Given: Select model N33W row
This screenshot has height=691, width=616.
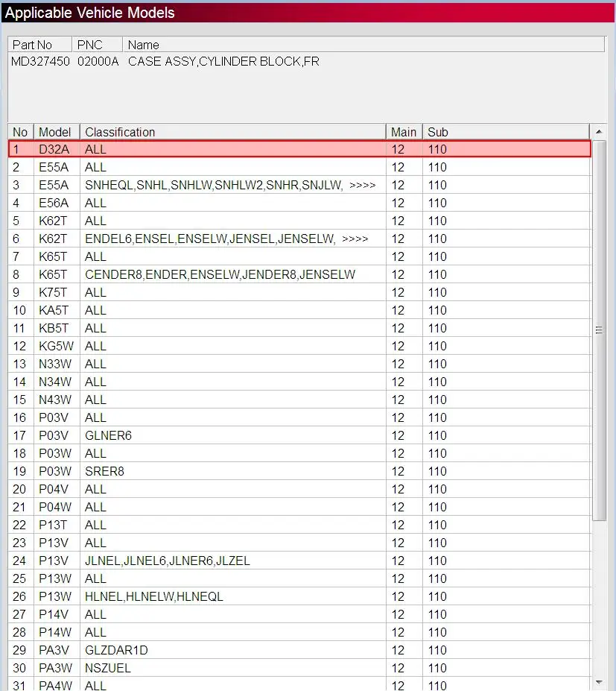Looking at the screenshot, I should 299,364.
